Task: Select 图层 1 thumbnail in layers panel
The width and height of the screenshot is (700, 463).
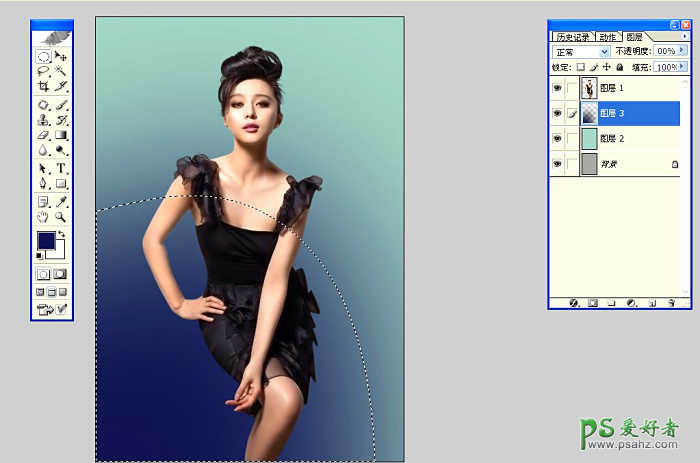Action: [x=589, y=87]
